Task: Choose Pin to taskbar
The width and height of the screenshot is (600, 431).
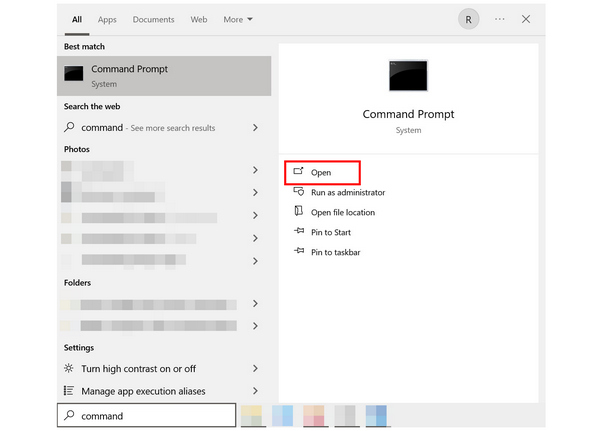Action: [336, 252]
